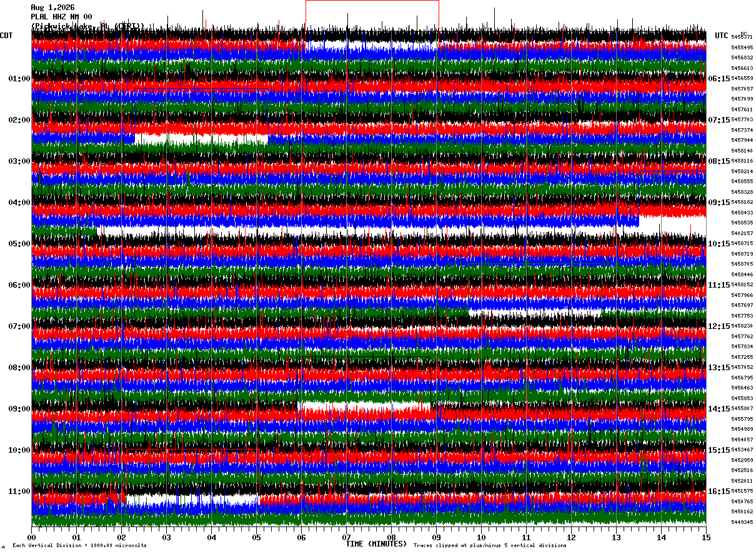
Task: Click the 09:00 CDT time label
Action: [19, 409]
